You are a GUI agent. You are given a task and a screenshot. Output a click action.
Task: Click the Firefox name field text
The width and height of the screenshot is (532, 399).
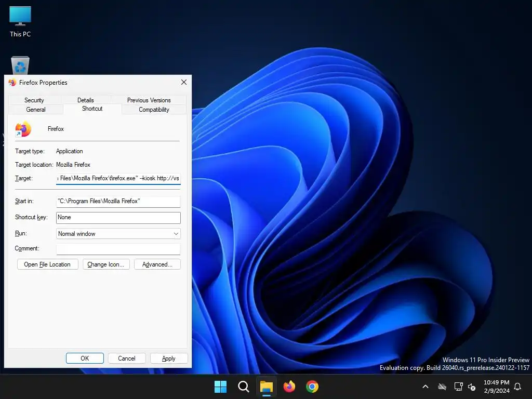point(56,129)
